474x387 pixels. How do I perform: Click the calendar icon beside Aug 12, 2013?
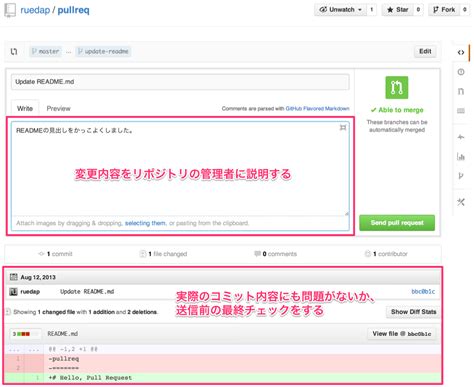(x=14, y=277)
